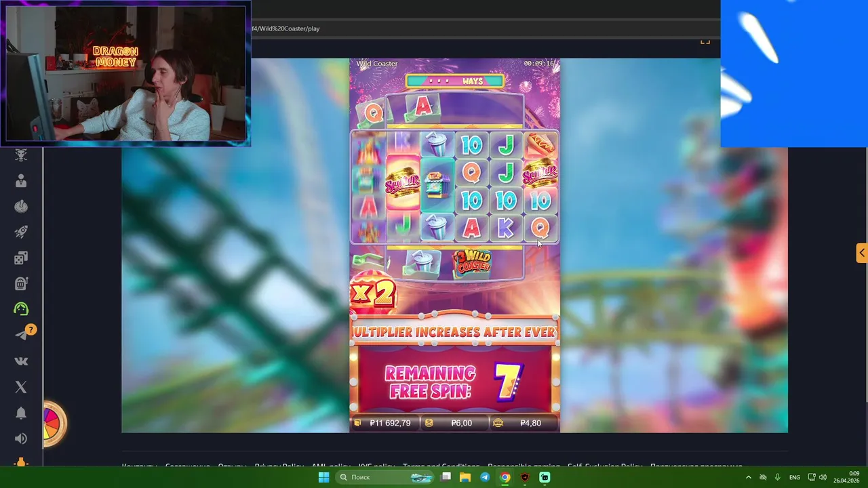The height and width of the screenshot is (488, 868).
Task: Open the red shield app in the taskbar
Action: (x=525, y=477)
